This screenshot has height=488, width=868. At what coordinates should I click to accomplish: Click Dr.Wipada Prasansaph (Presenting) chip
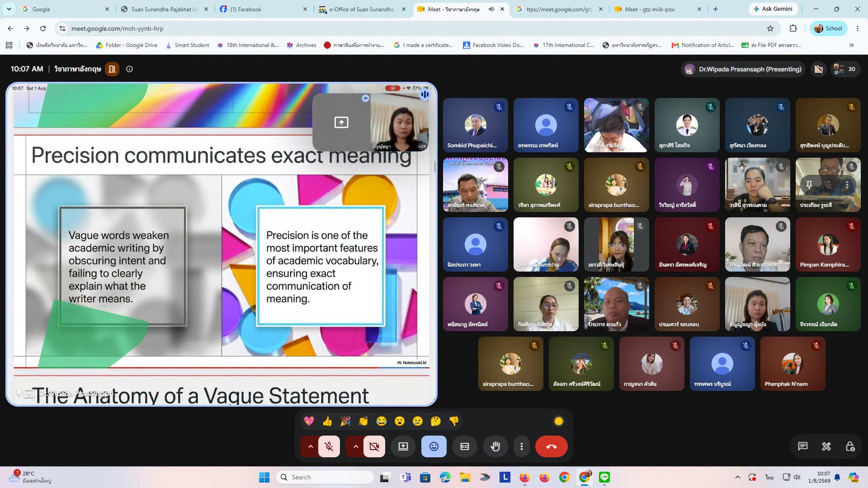pos(743,69)
